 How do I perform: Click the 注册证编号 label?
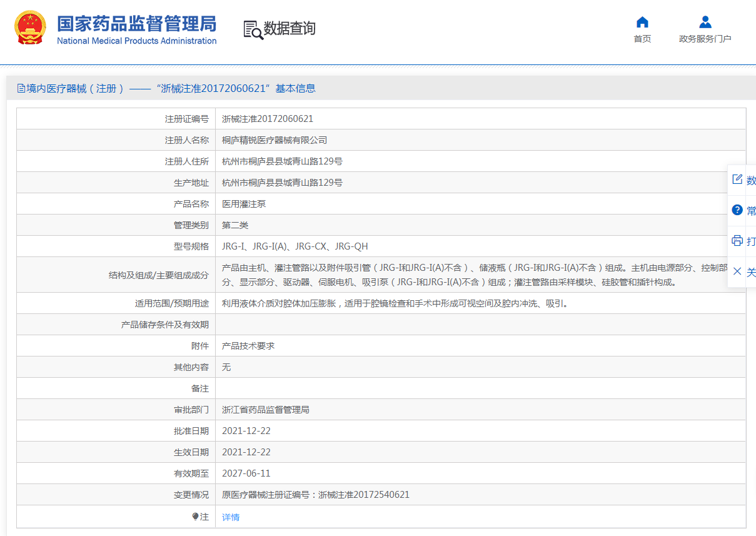coord(187,119)
